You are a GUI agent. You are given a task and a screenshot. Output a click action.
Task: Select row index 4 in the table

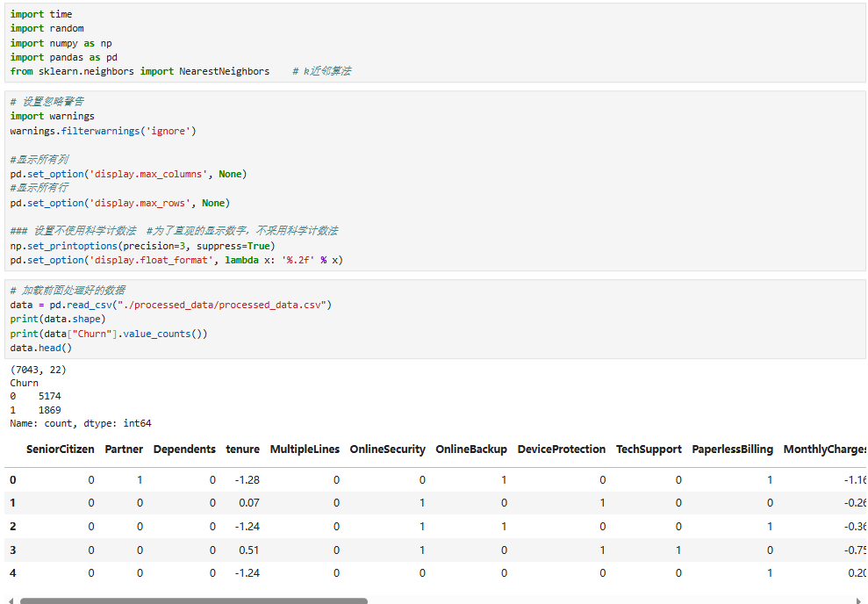point(13,573)
